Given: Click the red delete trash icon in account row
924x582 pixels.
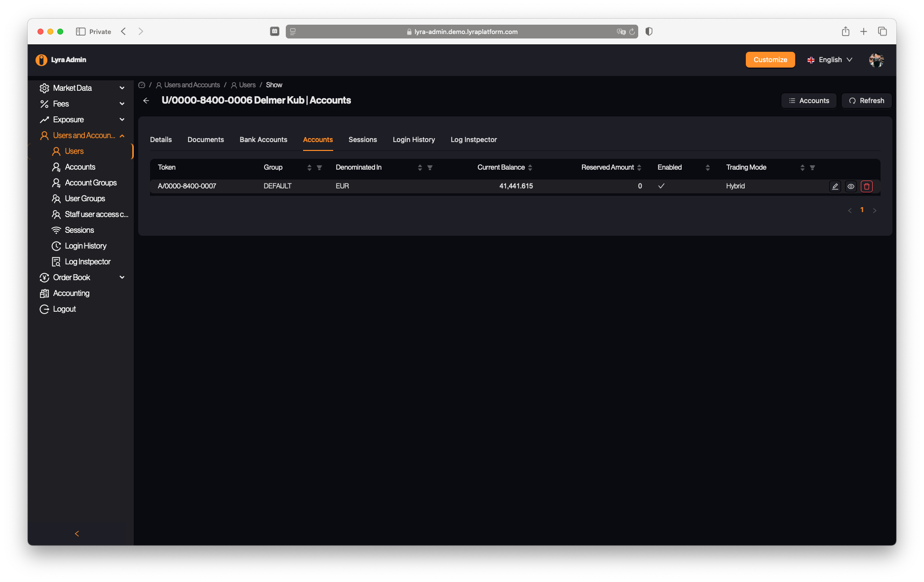Looking at the screenshot, I should pos(866,186).
